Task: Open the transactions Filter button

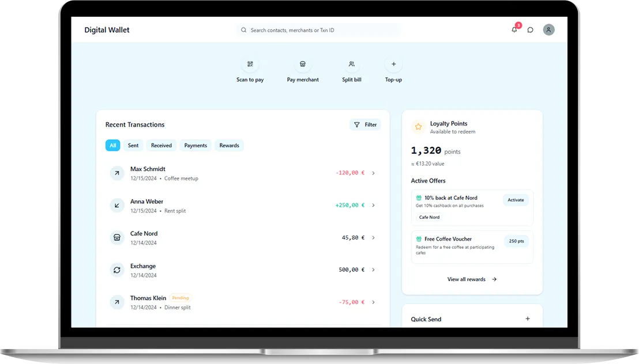Action: click(365, 124)
